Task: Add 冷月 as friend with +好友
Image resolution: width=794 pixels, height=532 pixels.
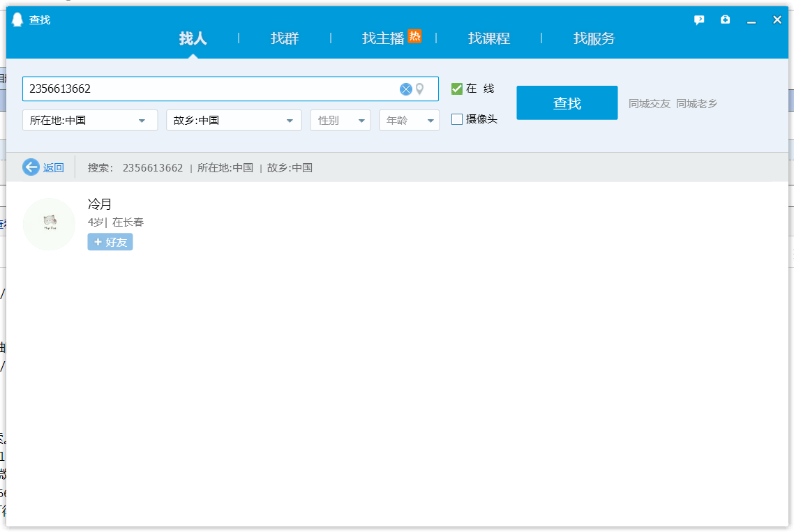Action: pos(110,242)
